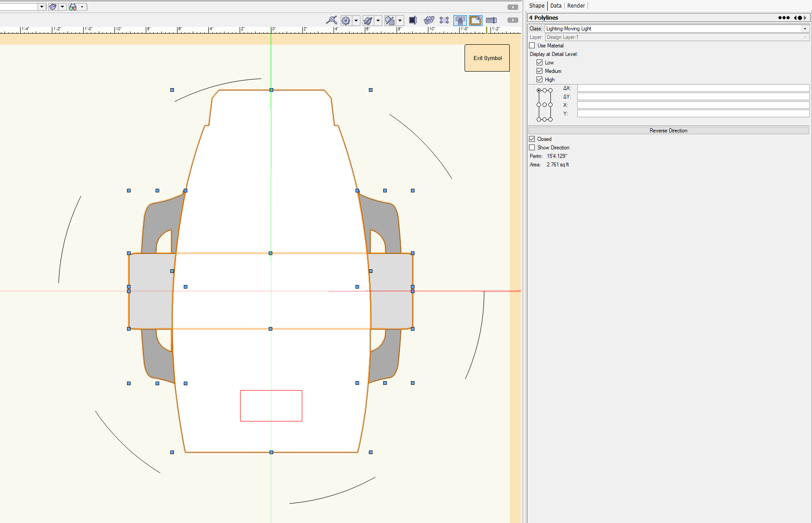The image size is (812, 523).
Task: Click the ruler measurement icon in toolbar
Action: pos(491,20)
